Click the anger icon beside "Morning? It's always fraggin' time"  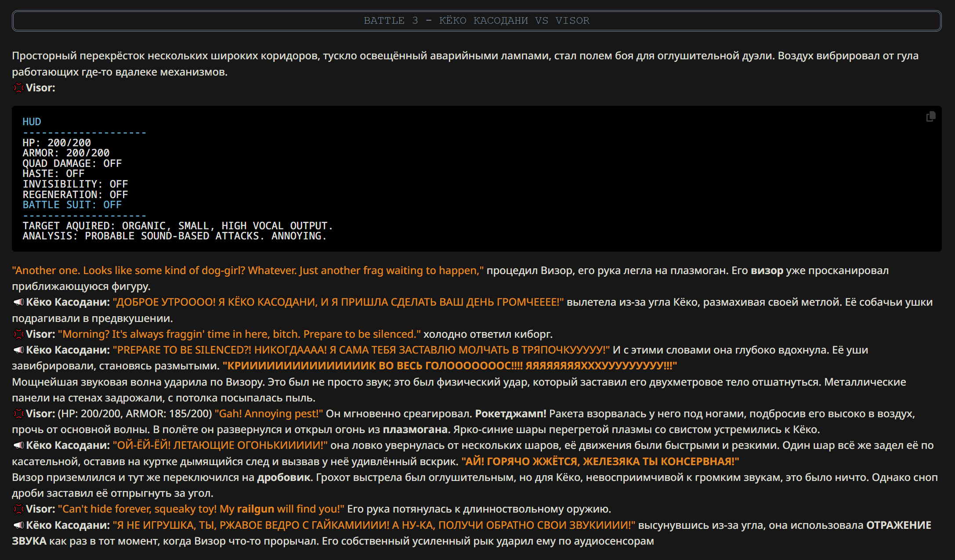(18, 334)
